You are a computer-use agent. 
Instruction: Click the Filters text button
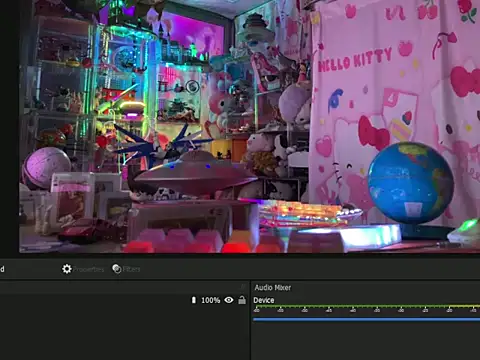131,269
